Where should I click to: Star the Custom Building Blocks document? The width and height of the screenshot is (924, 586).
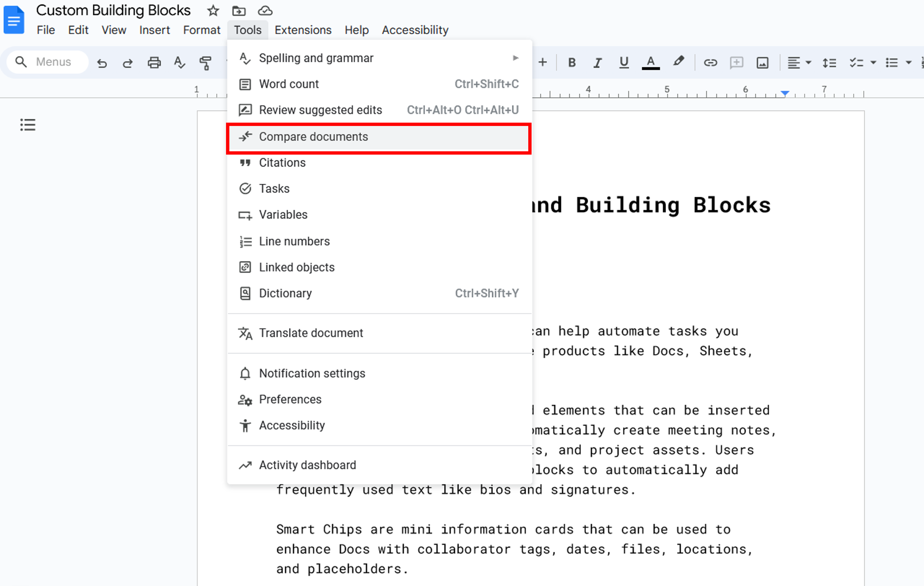(x=213, y=11)
